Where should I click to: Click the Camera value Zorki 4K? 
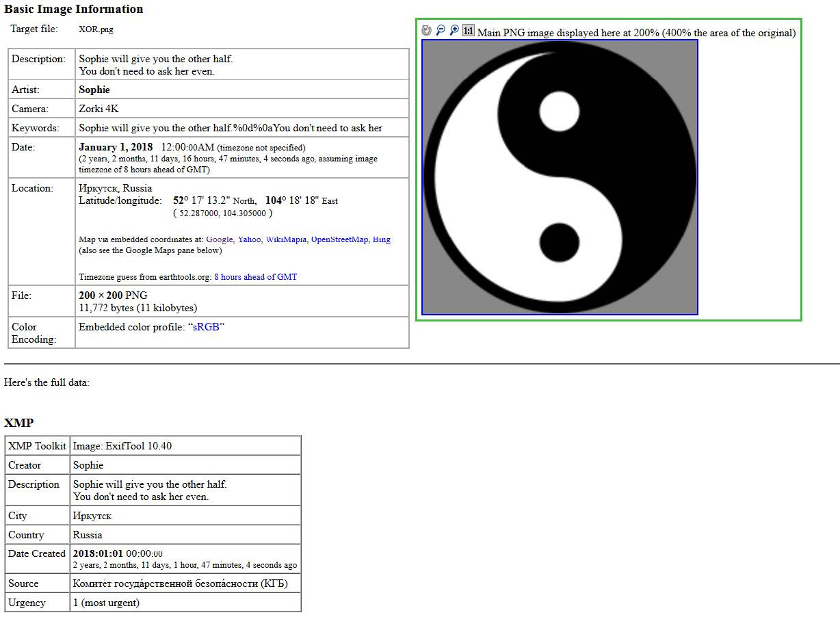tap(99, 109)
